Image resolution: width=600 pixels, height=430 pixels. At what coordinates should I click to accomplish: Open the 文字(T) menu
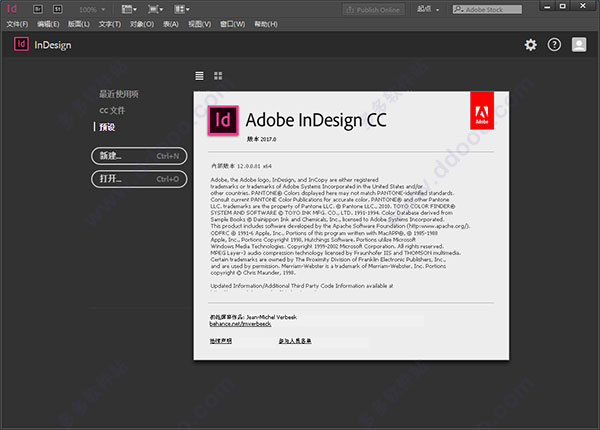[110, 24]
